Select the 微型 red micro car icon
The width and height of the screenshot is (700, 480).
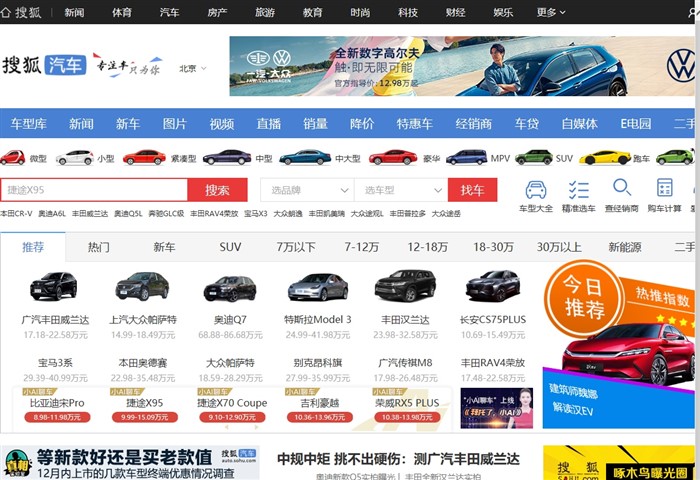pos(12,158)
